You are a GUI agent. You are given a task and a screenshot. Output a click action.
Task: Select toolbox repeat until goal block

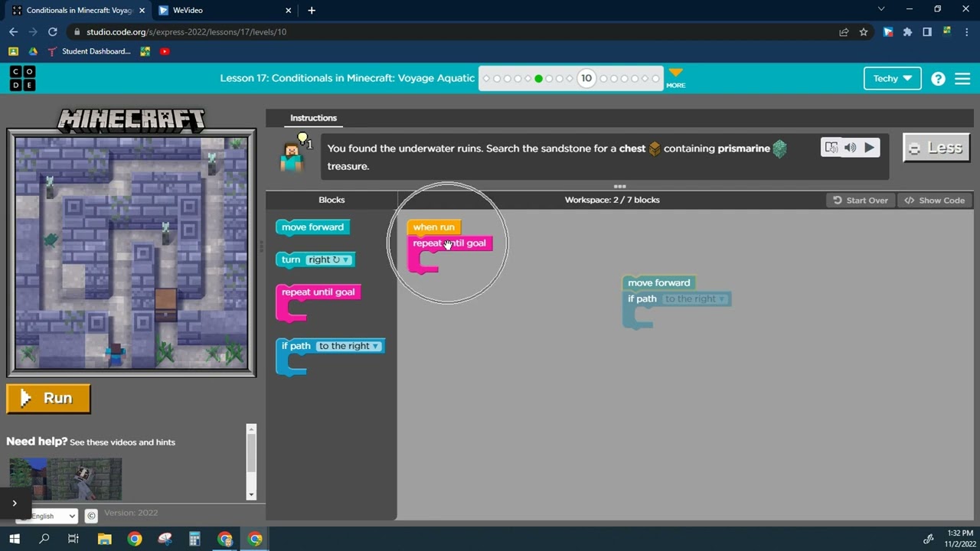point(318,292)
